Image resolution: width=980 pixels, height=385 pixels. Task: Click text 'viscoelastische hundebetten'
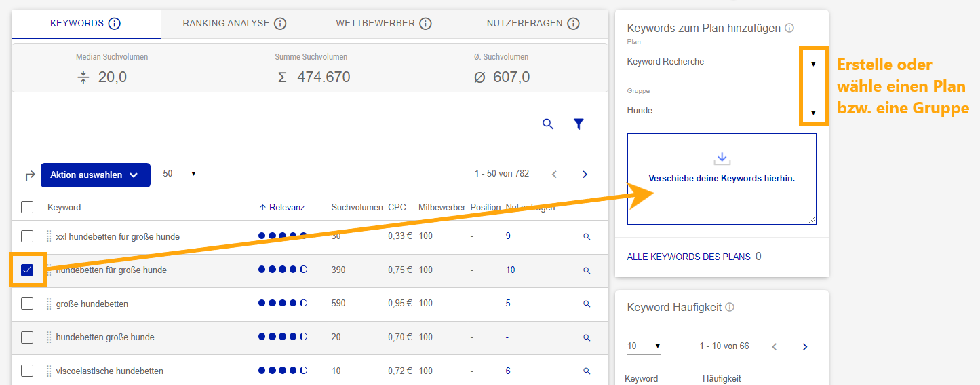pyautogui.click(x=110, y=371)
